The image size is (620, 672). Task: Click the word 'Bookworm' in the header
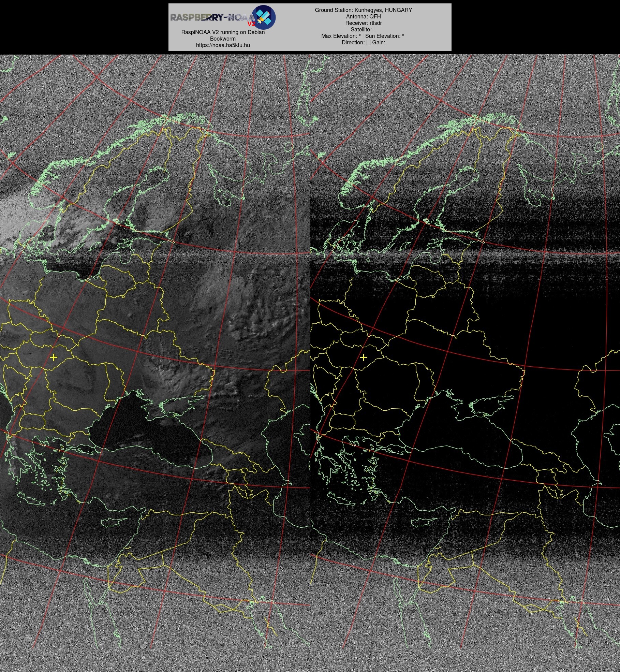223,39
